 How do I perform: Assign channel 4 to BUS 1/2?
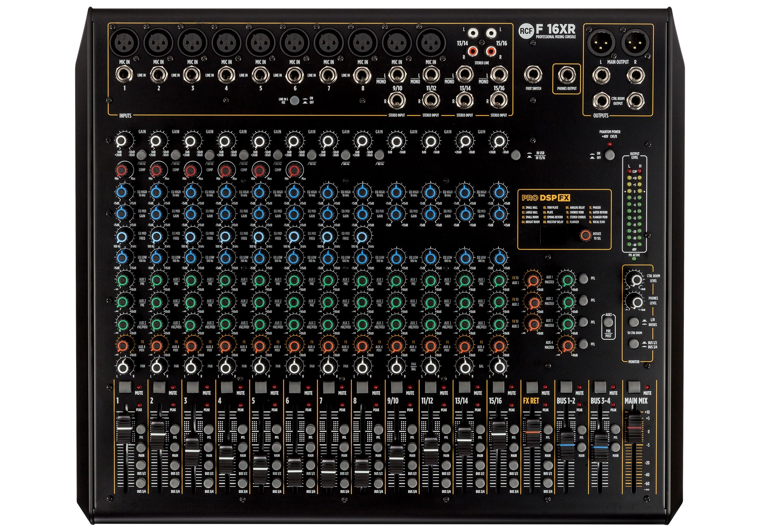243,465
